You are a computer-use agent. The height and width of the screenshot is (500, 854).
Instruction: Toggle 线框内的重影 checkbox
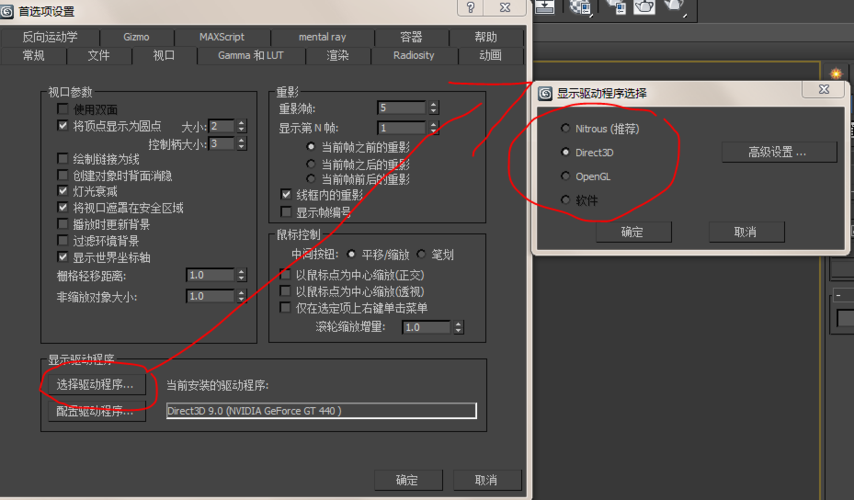(286, 194)
